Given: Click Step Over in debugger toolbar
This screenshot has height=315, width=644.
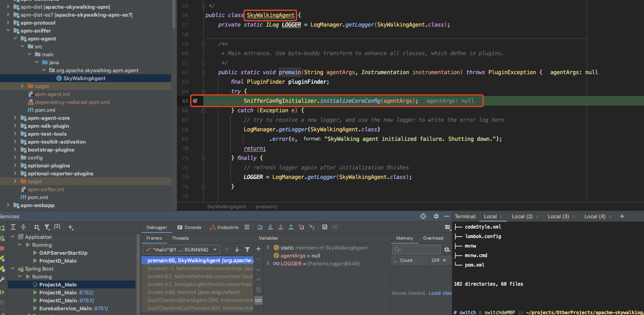Looking at the screenshot, I should 260,227.
